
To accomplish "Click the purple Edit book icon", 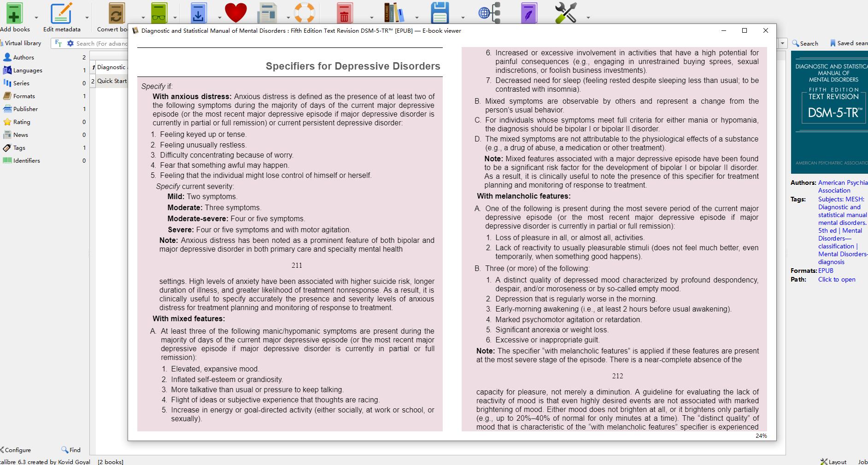I will pos(528,13).
